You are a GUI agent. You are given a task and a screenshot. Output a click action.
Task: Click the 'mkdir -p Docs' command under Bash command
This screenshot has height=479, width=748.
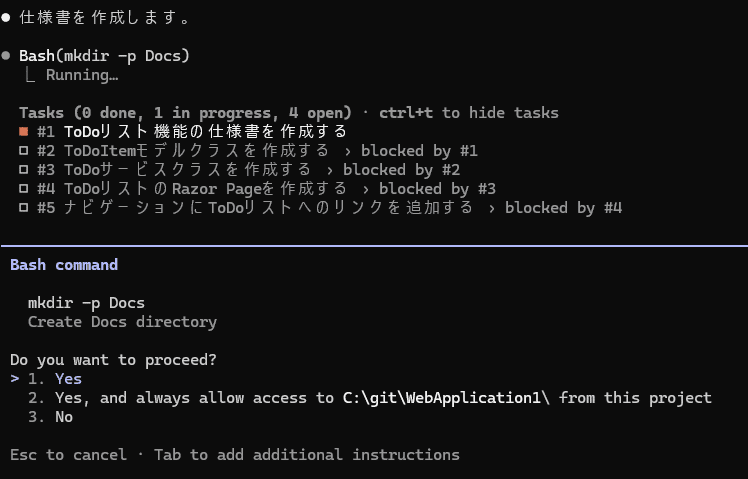(x=86, y=303)
